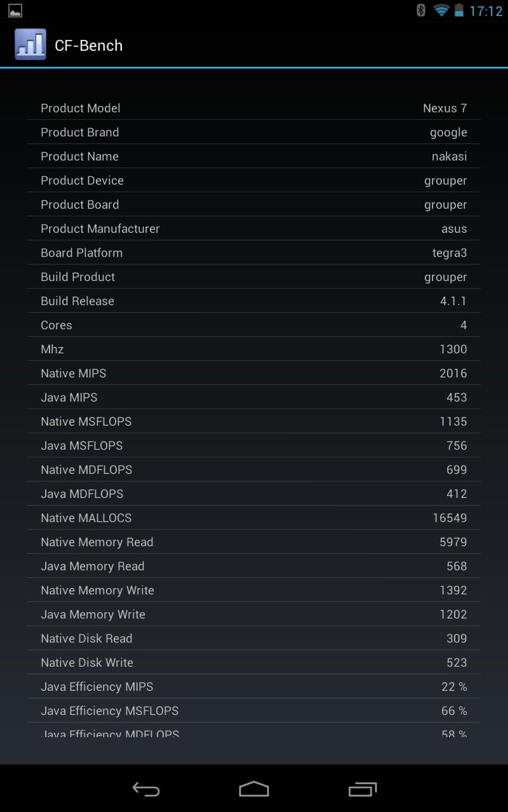Tap the Bluetooth status icon
The height and width of the screenshot is (812, 508).
tap(420, 10)
